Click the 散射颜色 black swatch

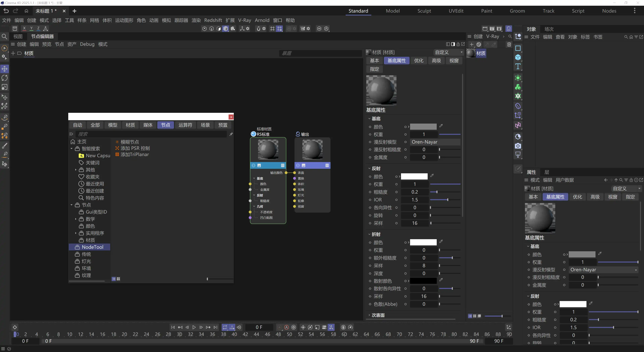pyautogui.click(x=423, y=281)
